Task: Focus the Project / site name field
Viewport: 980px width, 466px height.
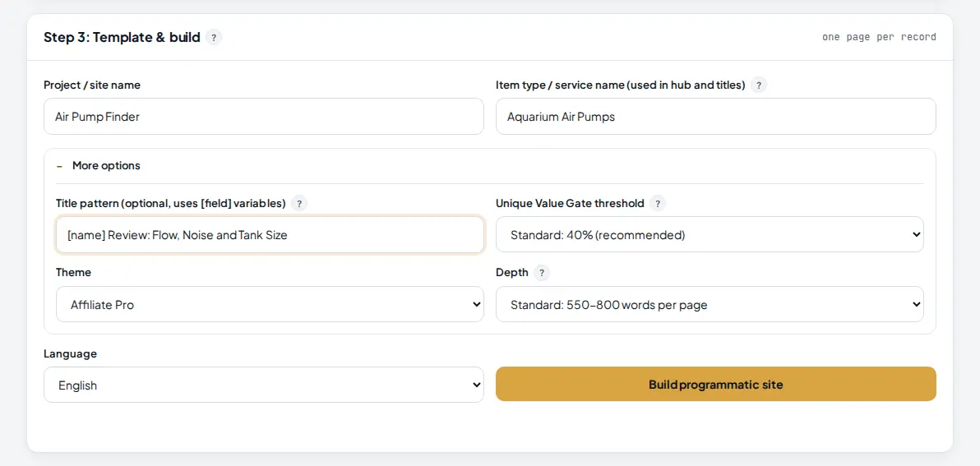Action: 263,116
